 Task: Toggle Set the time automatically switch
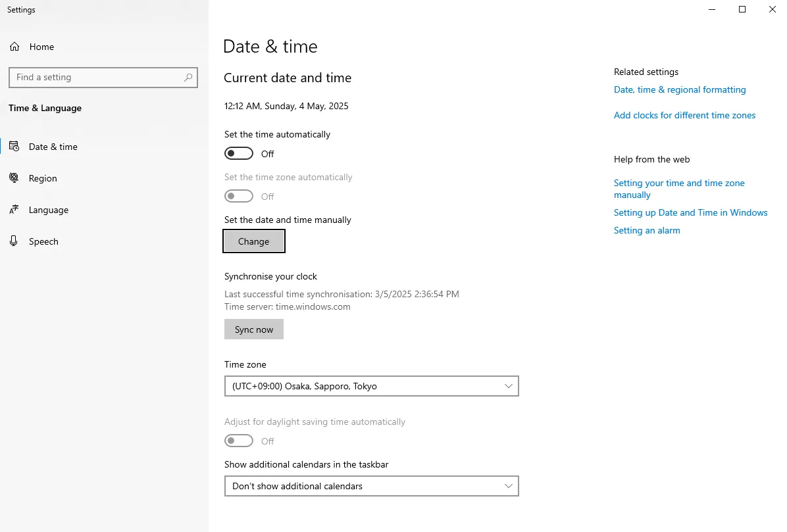click(238, 153)
